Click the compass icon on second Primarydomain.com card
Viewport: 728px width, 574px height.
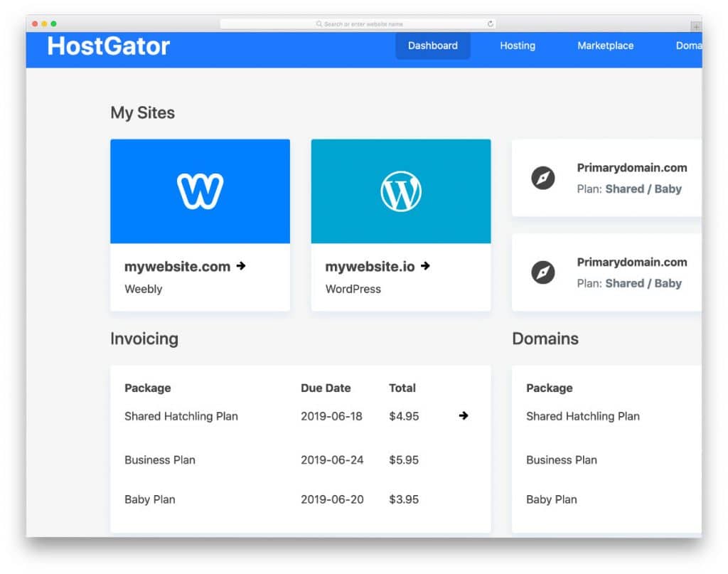pyautogui.click(x=543, y=272)
